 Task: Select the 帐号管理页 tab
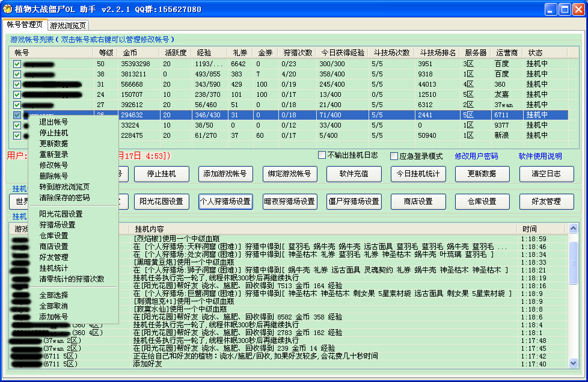(25, 26)
